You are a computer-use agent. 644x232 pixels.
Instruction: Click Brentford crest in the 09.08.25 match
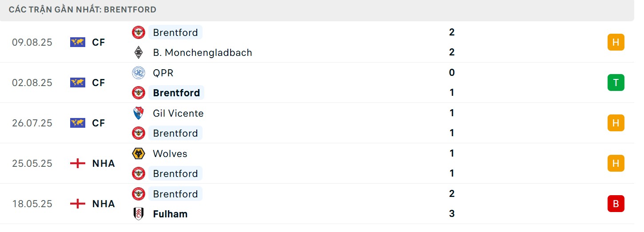(x=139, y=32)
